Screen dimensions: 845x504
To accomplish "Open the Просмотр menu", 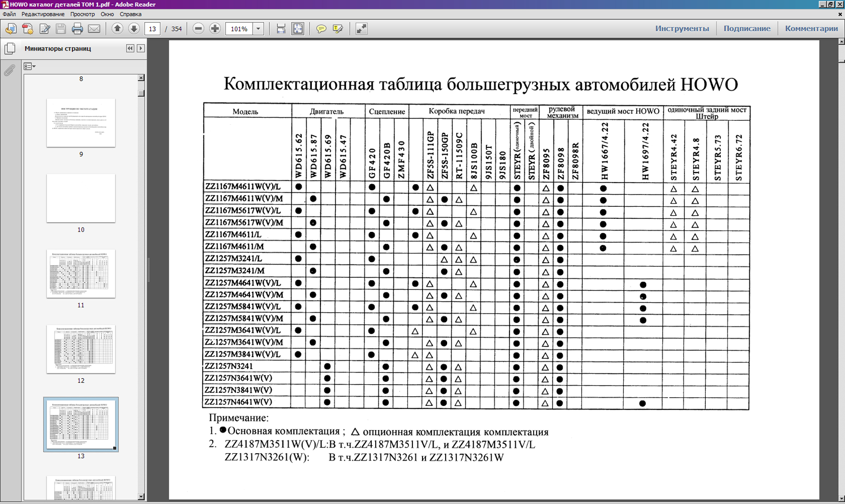I will point(82,14).
